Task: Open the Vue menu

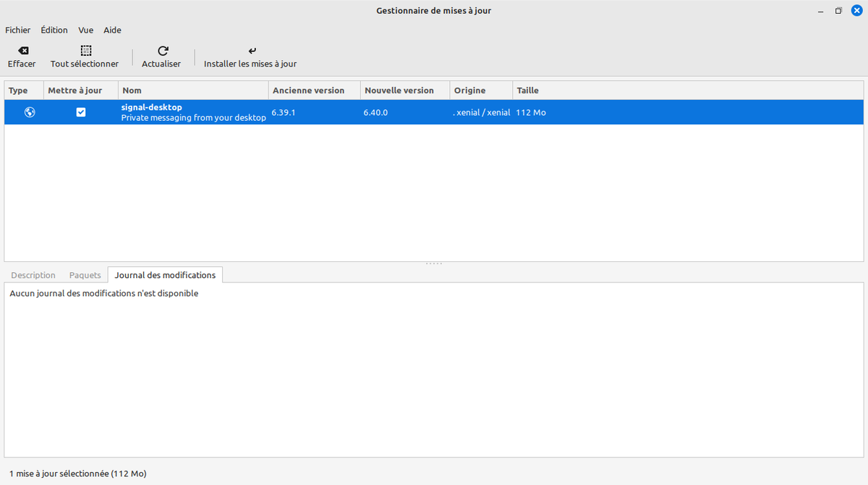Action: tap(86, 30)
